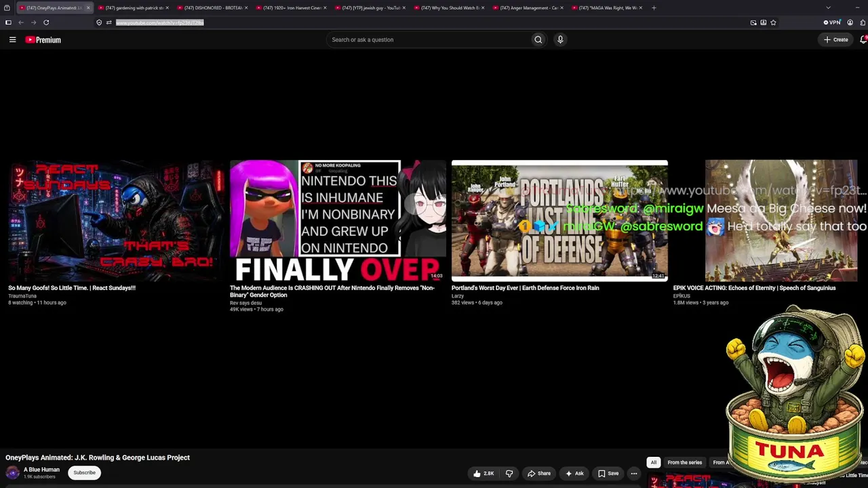Start voice search with the microphone
868x488 pixels.
(560, 39)
